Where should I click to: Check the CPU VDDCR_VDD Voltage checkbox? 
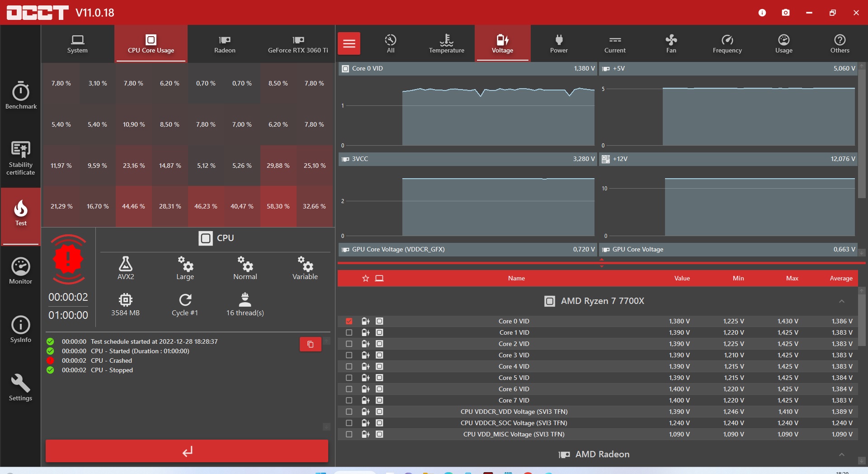pyautogui.click(x=349, y=412)
